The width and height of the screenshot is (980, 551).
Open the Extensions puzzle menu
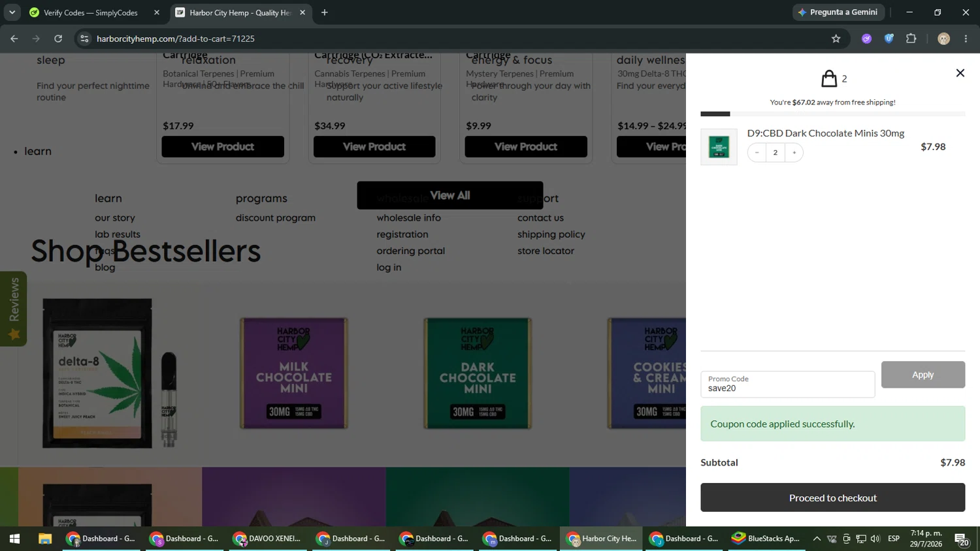(911, 39)
